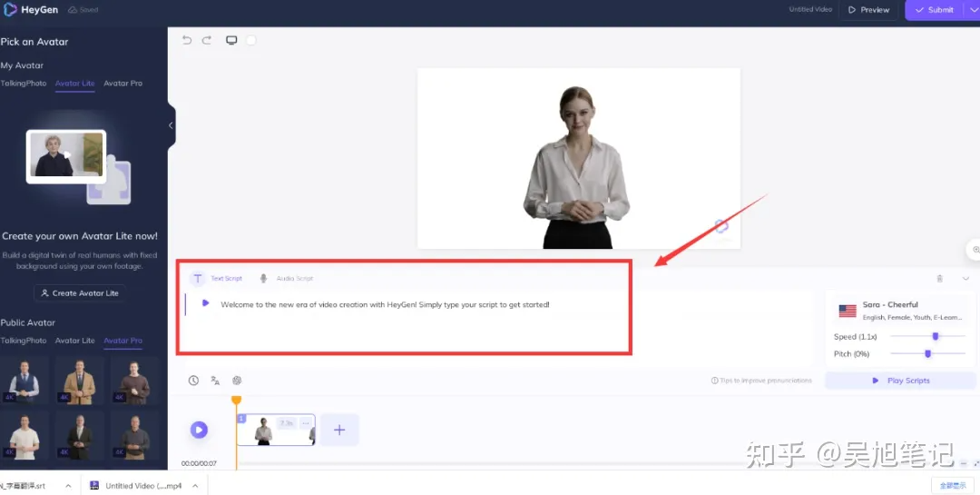Select the Text Script tab

[217, 279]
